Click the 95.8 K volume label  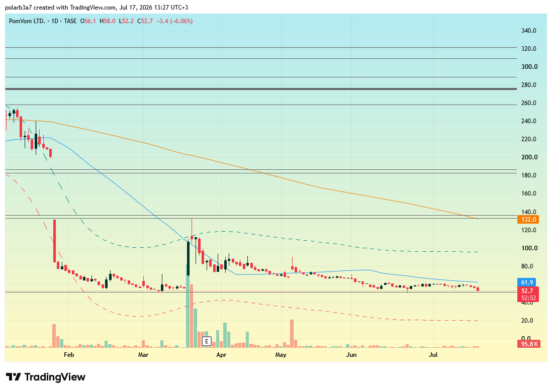click(529, 344)
